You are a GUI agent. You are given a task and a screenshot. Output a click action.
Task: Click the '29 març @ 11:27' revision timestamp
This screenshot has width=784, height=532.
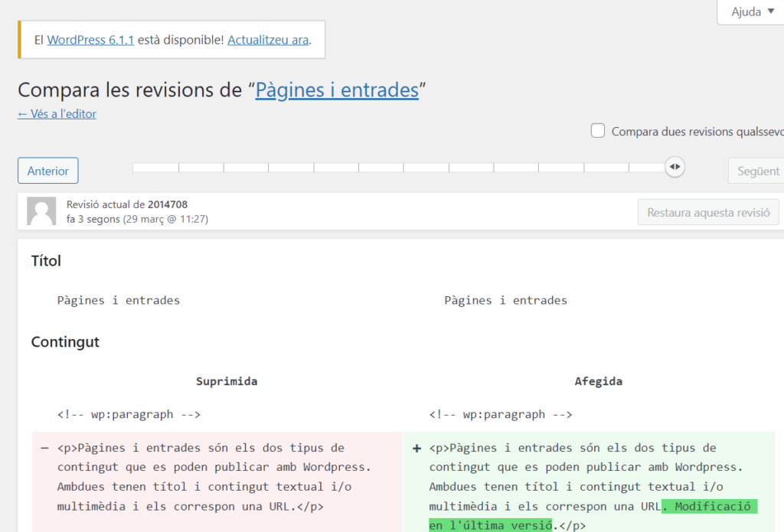coord(165,219)
